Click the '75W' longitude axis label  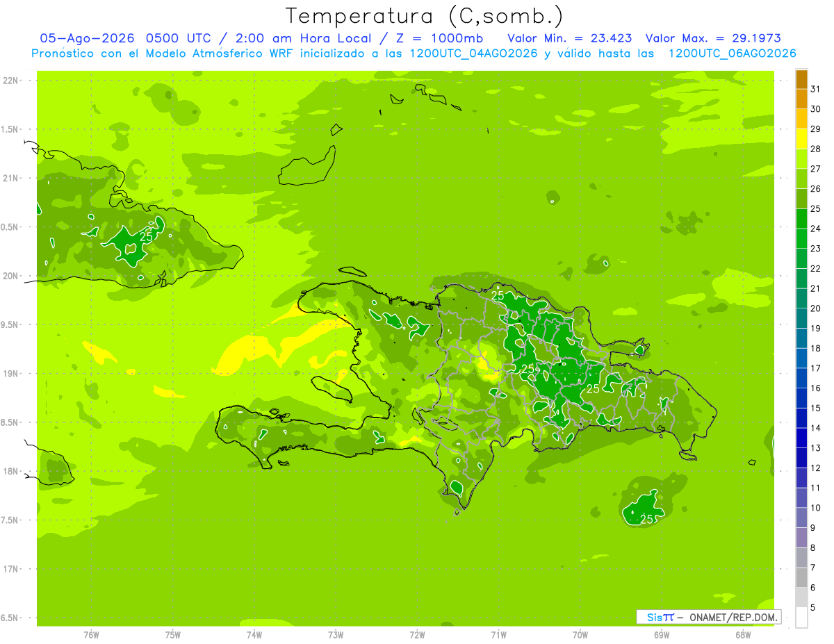pos(172,635)
